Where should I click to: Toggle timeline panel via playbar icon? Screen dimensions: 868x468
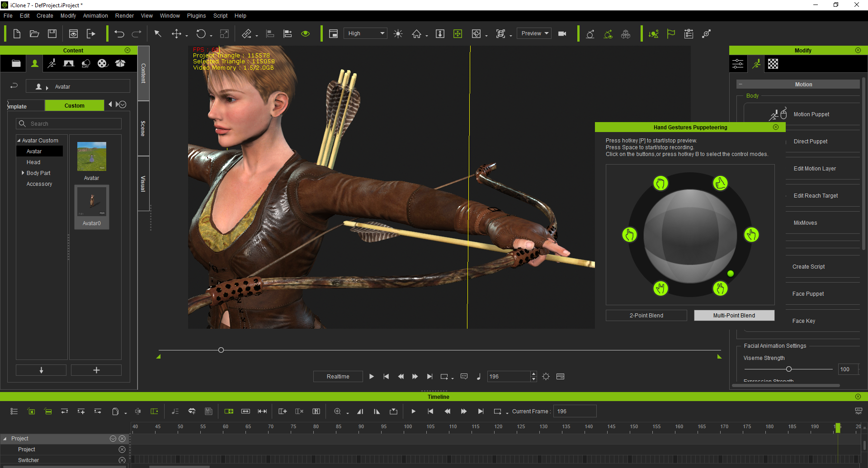(x=561, y=376)
